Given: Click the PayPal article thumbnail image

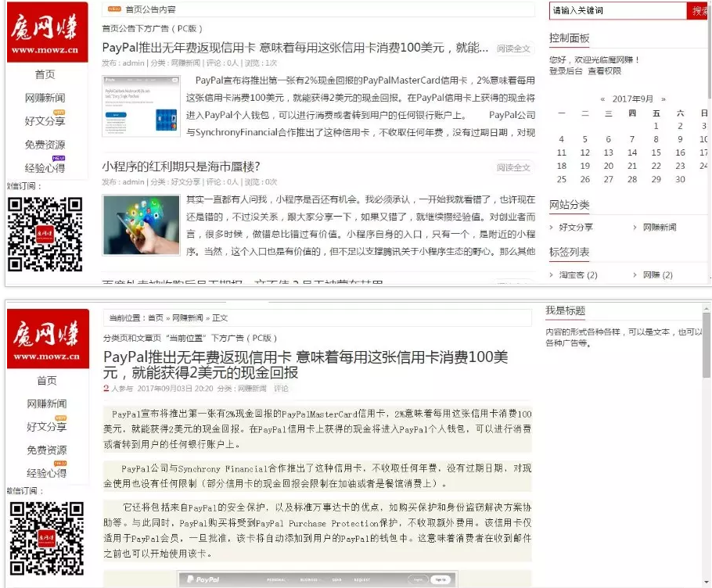Looking at the screenshot, I should [141, 106].
